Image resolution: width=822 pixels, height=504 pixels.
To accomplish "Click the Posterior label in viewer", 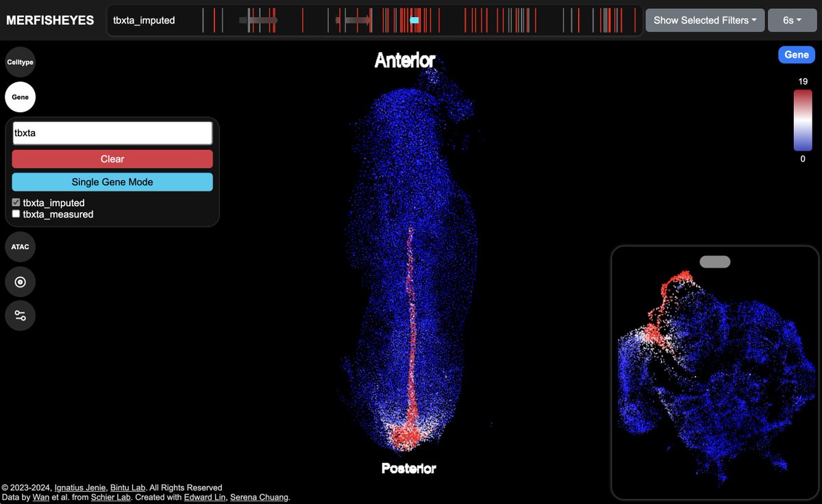I will [409, 468].
